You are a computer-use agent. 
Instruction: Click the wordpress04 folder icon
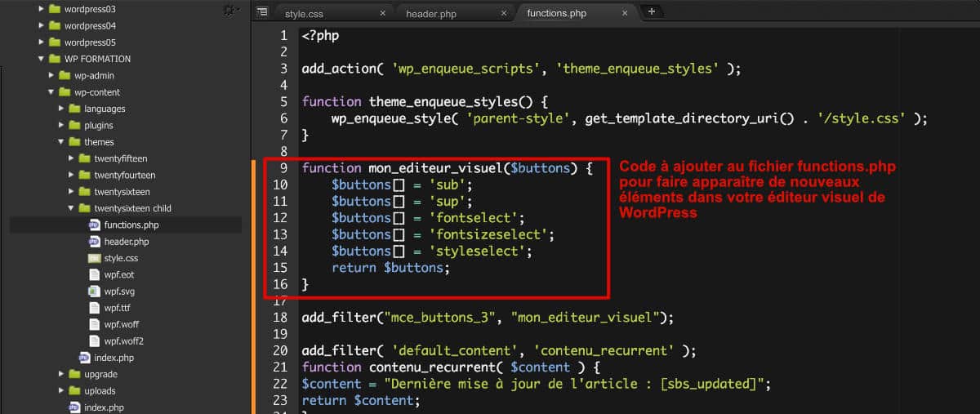click(x=55, y=25)
